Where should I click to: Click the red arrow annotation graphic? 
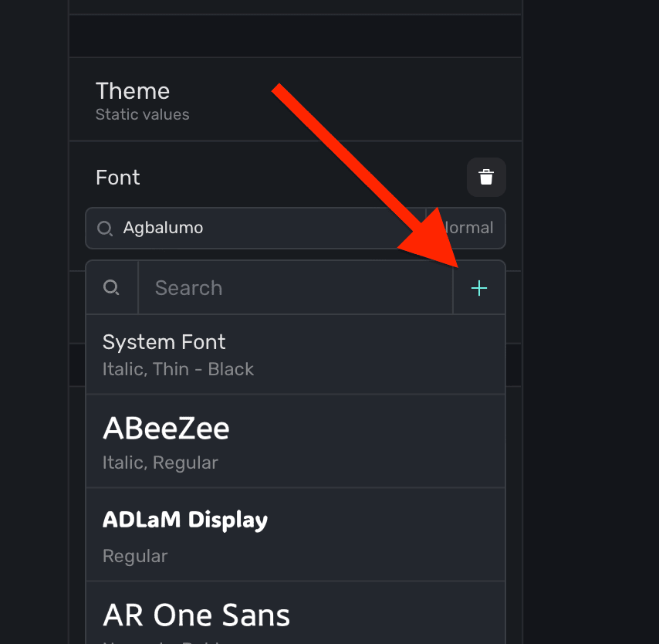pyautogui.click(x=355, y=170)
